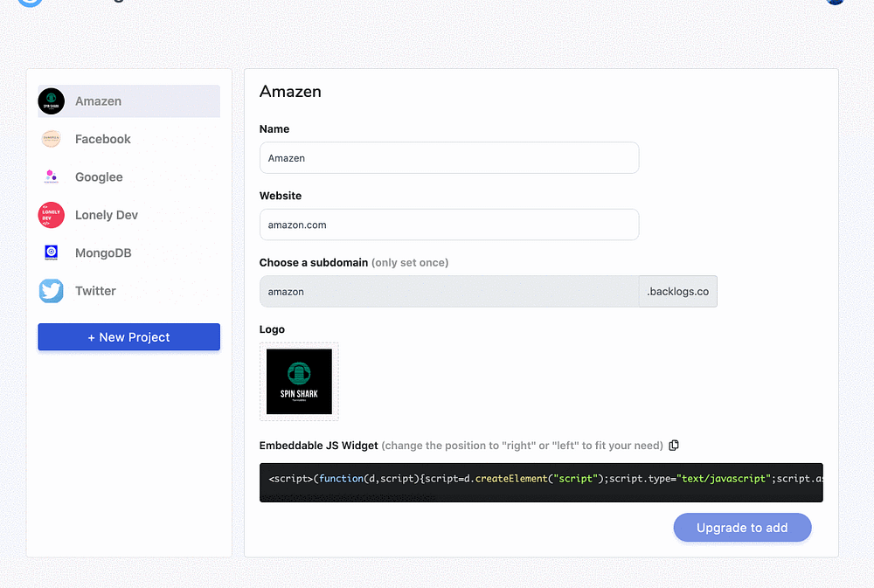Create a new project with + New Project
This screenshot has height=588, width=874.
point(128,337)
